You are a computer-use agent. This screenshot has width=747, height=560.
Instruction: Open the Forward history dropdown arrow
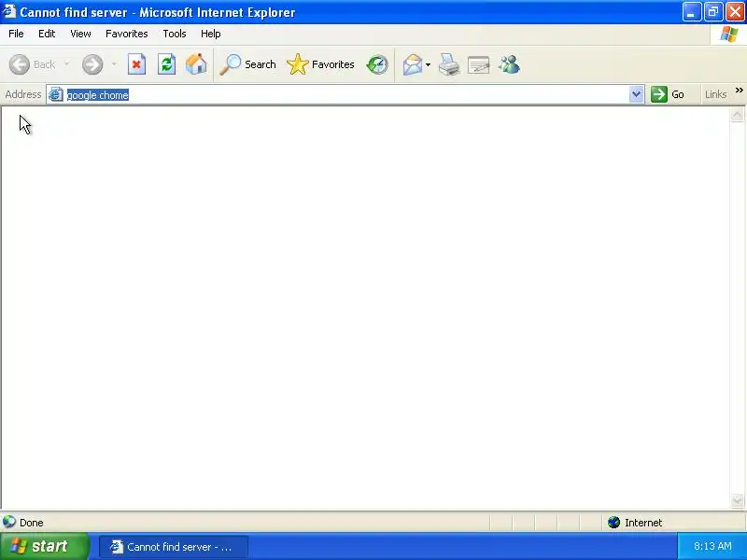114,63
